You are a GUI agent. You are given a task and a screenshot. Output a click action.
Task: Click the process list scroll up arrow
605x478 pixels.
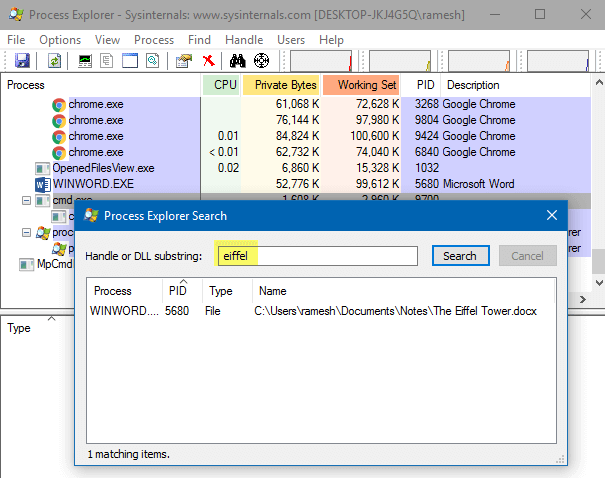coord(599,82)
